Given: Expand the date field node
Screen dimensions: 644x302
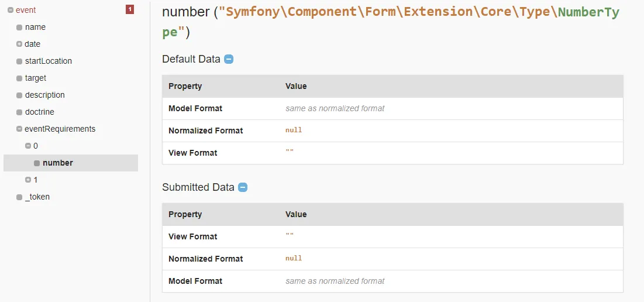Looking at the screenshot, I should pos(19,44).
